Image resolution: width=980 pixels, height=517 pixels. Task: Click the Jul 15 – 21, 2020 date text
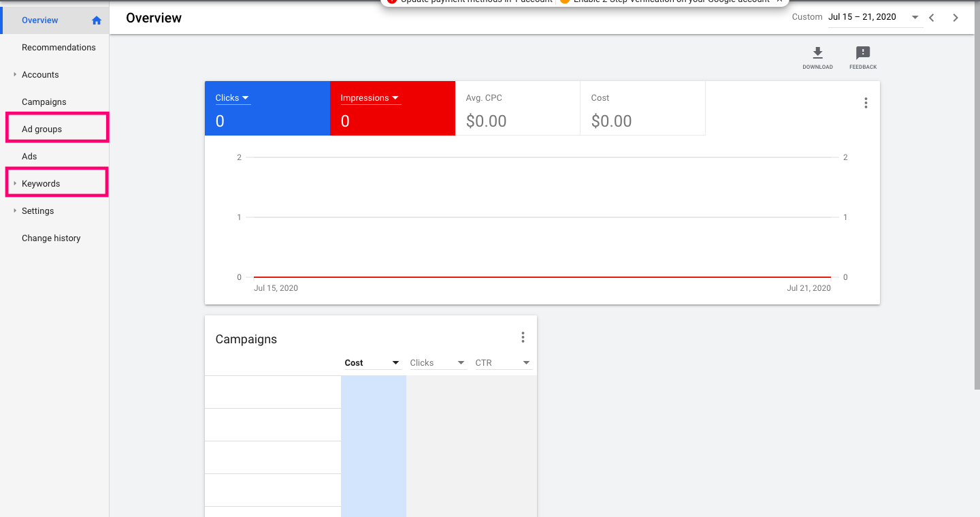tap(862, 17)
